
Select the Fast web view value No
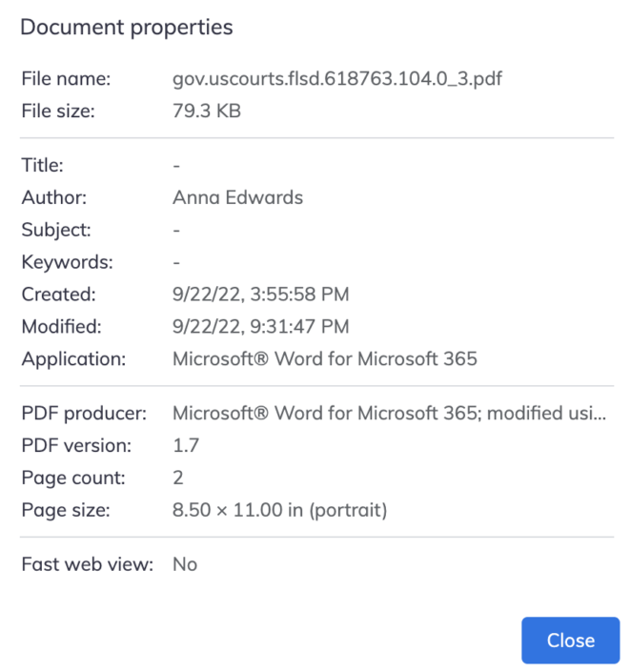point(185,564)
